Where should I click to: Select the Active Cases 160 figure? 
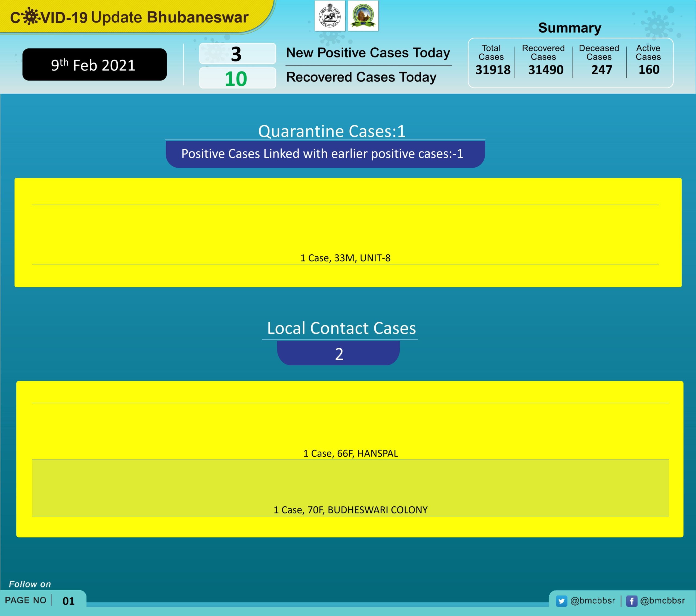tap(649, 70)
